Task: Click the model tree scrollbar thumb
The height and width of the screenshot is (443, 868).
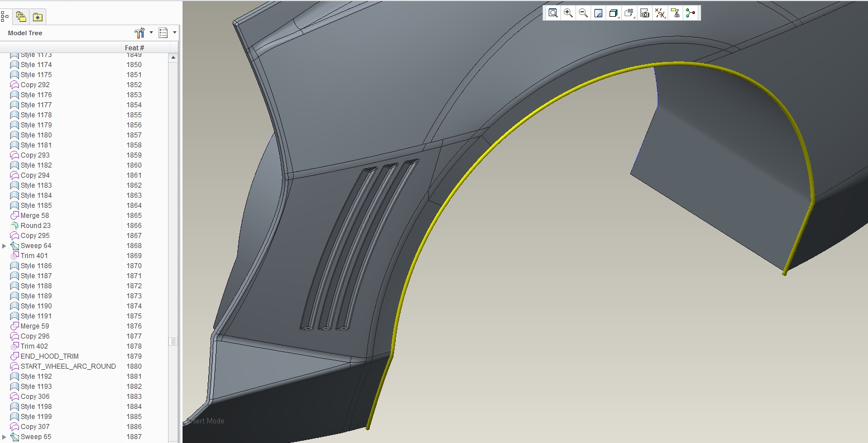Action: pyautogui.click(x=173, y=341)
